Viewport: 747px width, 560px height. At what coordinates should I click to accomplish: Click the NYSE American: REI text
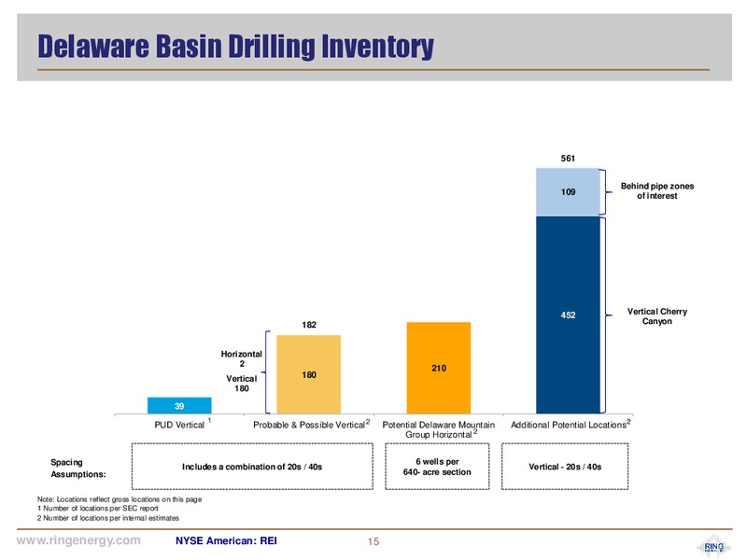point(226,541)
